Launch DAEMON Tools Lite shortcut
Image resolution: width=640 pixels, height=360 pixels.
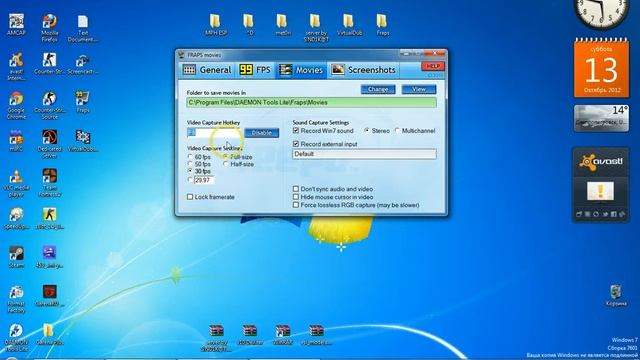[x=16, y=337]
